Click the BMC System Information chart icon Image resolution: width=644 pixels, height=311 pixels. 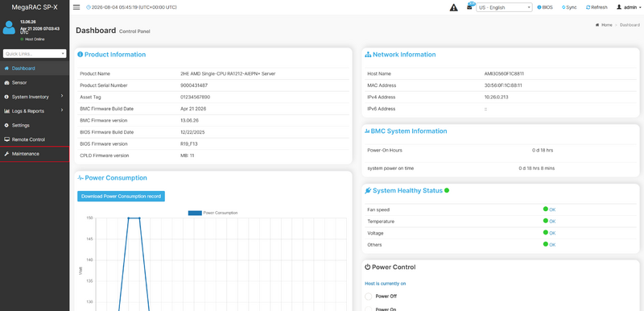click(367, 131)
